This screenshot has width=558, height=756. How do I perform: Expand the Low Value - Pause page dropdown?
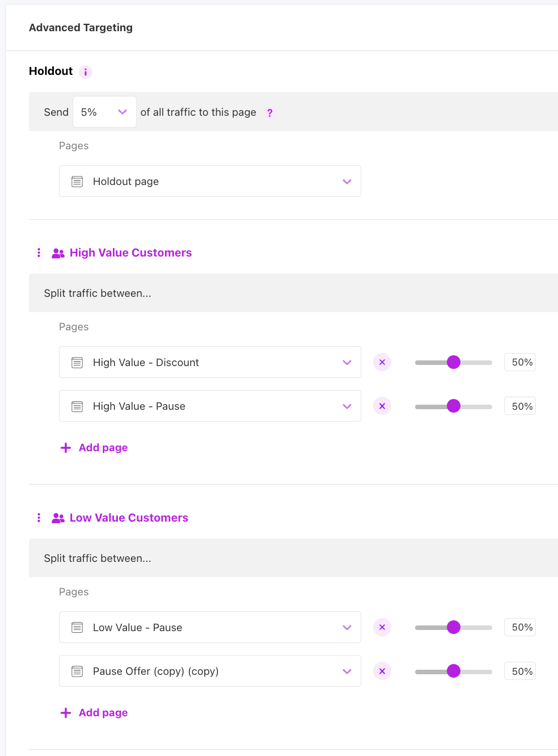tap(346, 627)
